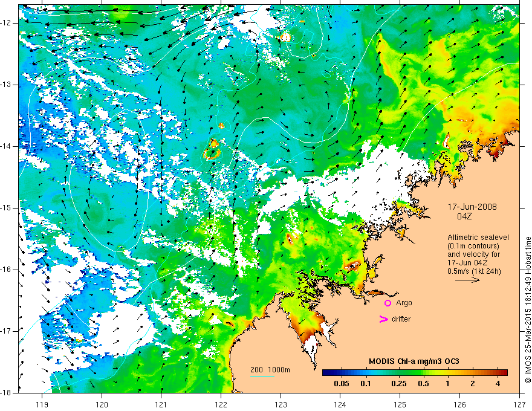The width and height of the screenshot is (532, 411).
Task: Click the longitude axis label "121"
Action: click(x=161, y=404)
